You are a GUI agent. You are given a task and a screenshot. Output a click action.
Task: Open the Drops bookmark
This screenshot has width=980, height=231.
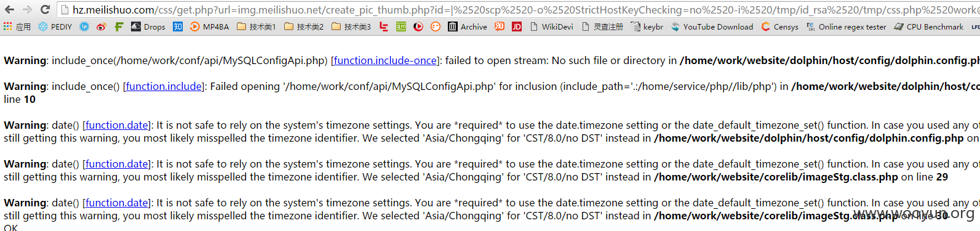148,26
